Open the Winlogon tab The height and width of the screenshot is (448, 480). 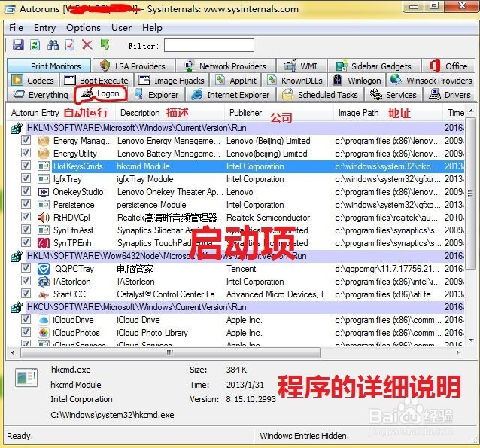tap(357, 81)
